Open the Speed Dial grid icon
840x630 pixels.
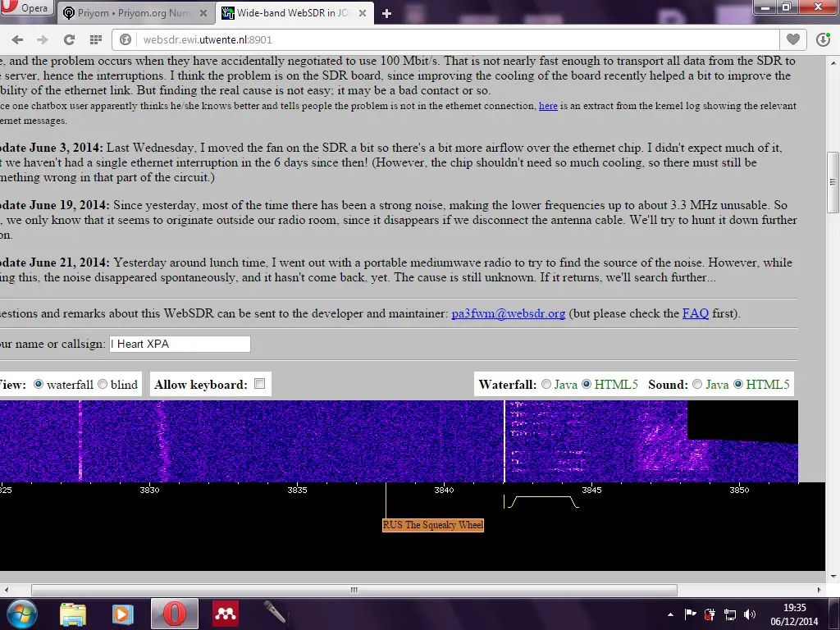tap(96, 39)
